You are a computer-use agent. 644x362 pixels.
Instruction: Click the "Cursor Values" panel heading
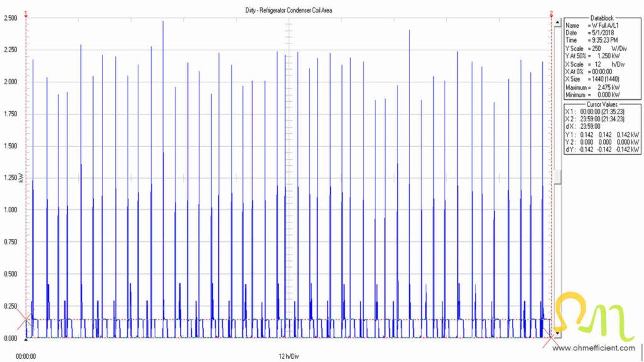(x=602, y=104)
